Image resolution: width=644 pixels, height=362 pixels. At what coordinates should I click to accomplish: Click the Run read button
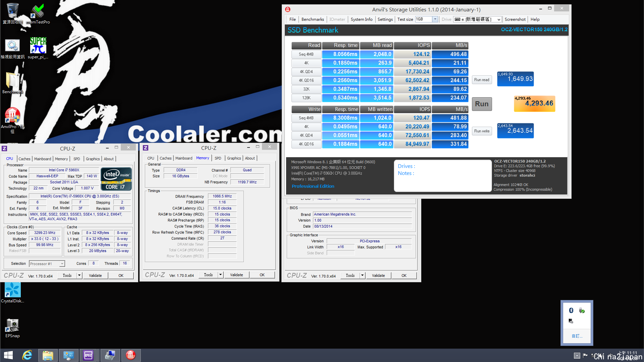482,80
